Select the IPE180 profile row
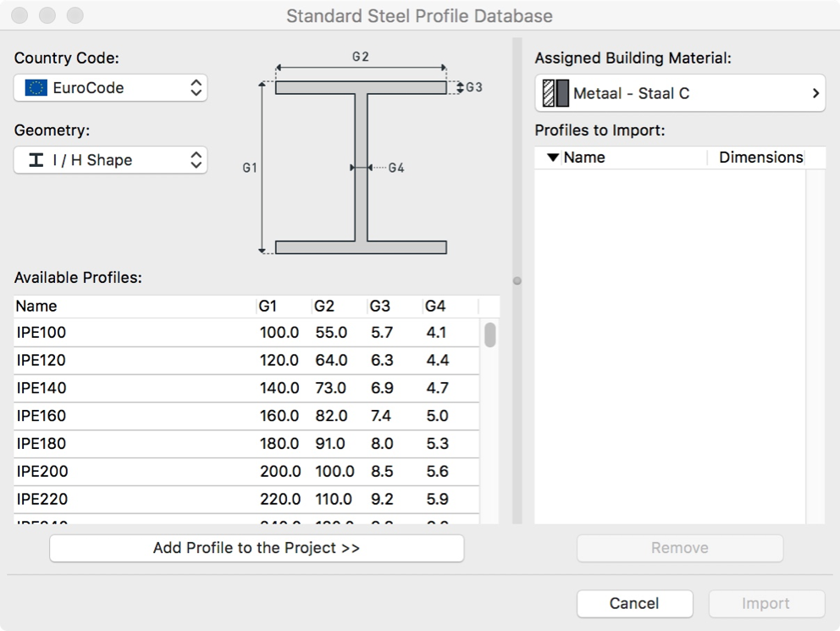This screenshot has height=631, width=840. click(x=246, y=444)
